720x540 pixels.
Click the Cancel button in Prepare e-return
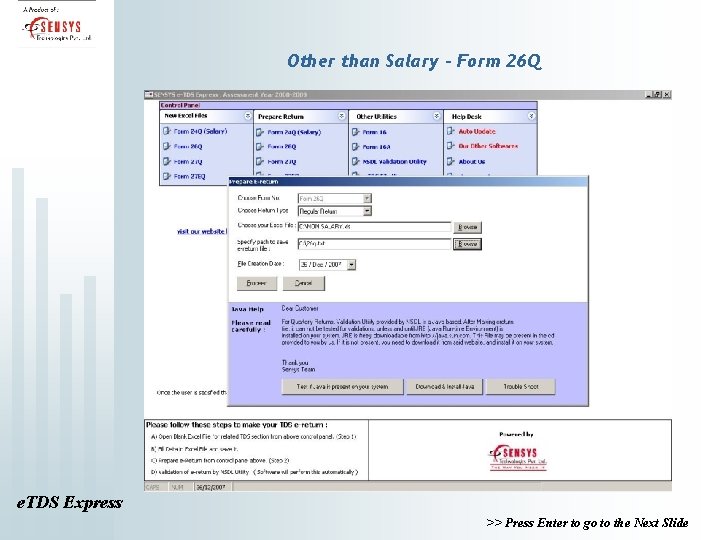click(304, 283)
